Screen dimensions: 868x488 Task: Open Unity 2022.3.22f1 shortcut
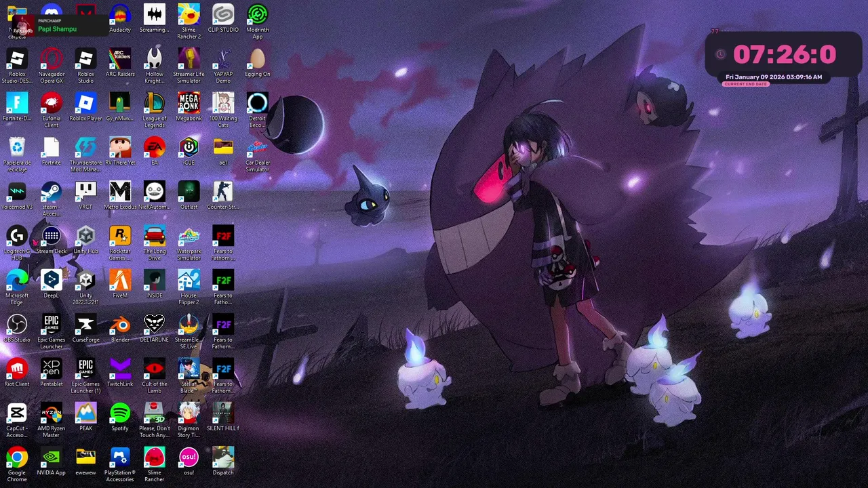(85, 280)
